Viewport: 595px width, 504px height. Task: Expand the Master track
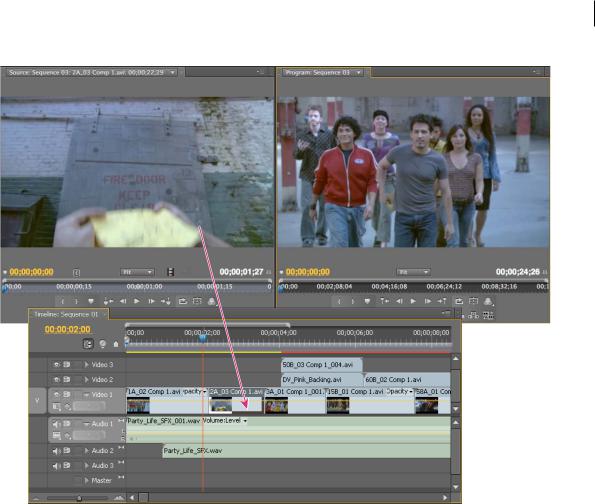tap(87, 480)
